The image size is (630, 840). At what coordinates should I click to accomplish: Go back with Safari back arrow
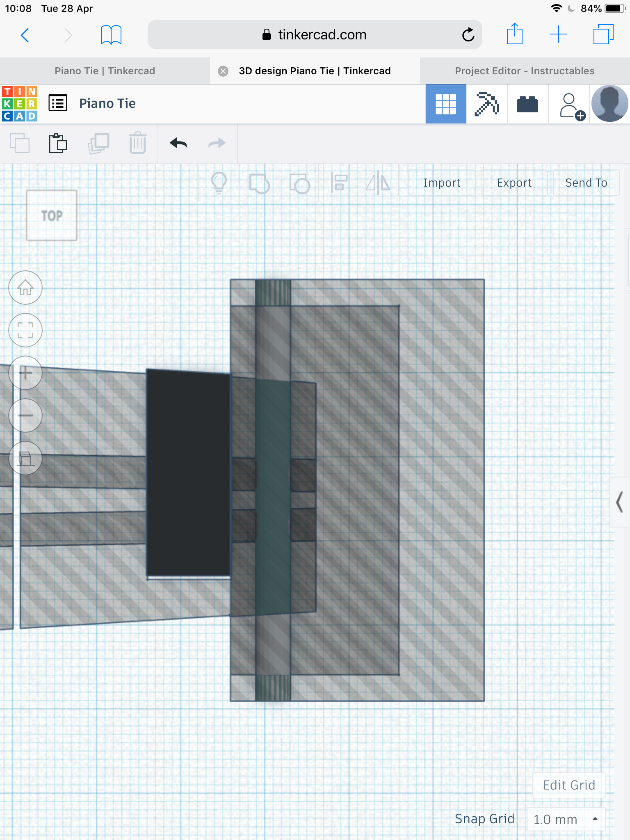pyautogui.click(x=25, y=35)
